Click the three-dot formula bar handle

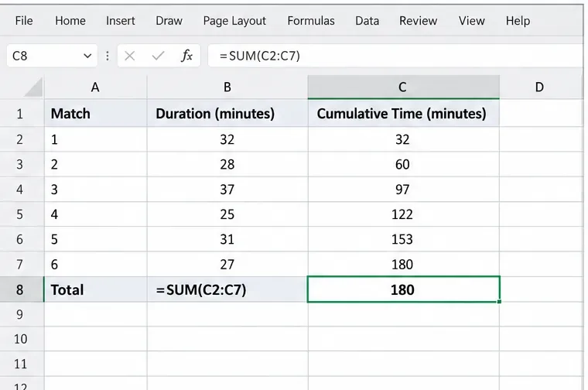click(108, 56)
